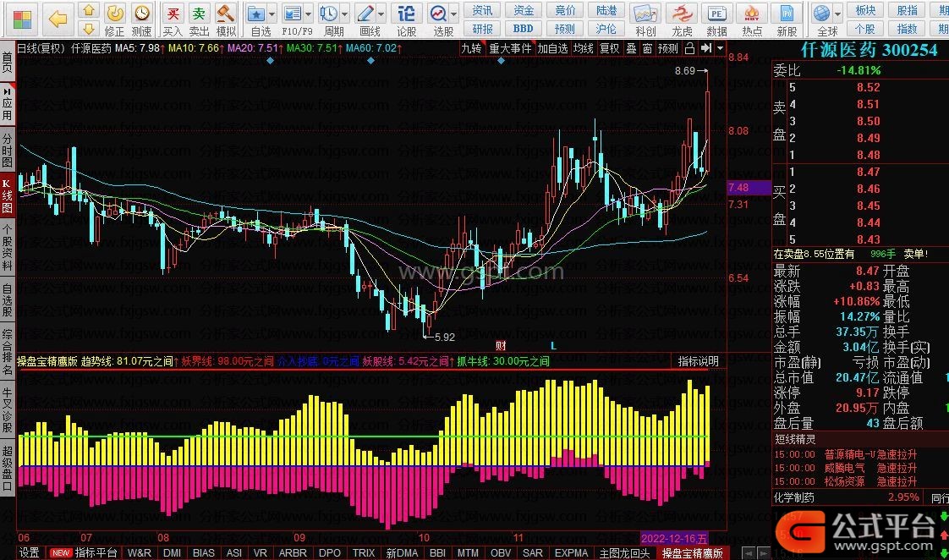The height and width of the screenshot is (560, 949).
Task: Click the 财 finance marker on chart
Action: coord(501,346)
